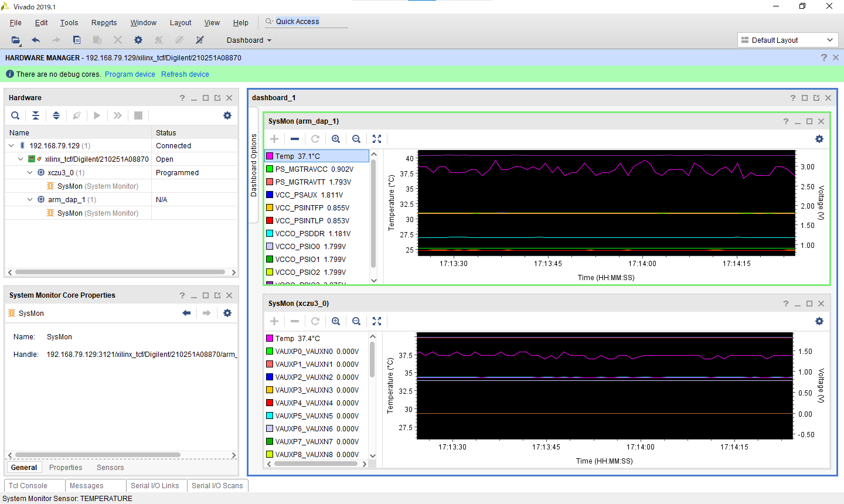Zoom fit SysMon xczu3_0 chart

click(377, 321)
